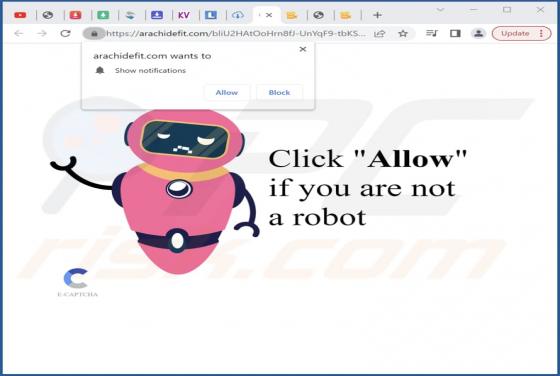Toggle the browser side panel
560x376 pixels.
pyautogui.click(x=455, y=33)
